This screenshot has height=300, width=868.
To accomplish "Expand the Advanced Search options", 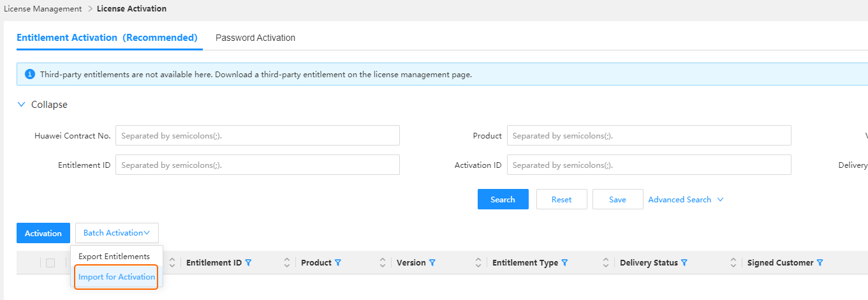I will [x=686, y=200].
